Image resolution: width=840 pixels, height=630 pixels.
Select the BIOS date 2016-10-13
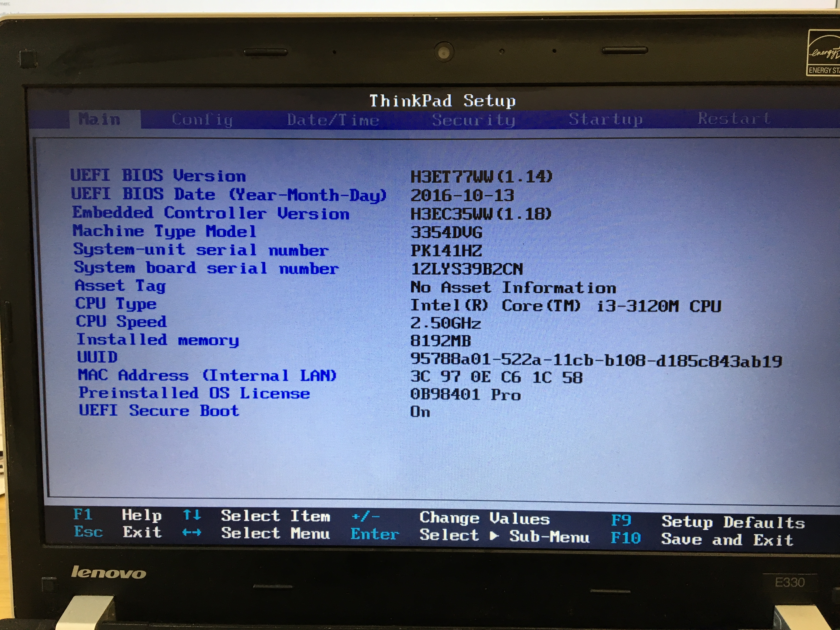coord(462,196)
